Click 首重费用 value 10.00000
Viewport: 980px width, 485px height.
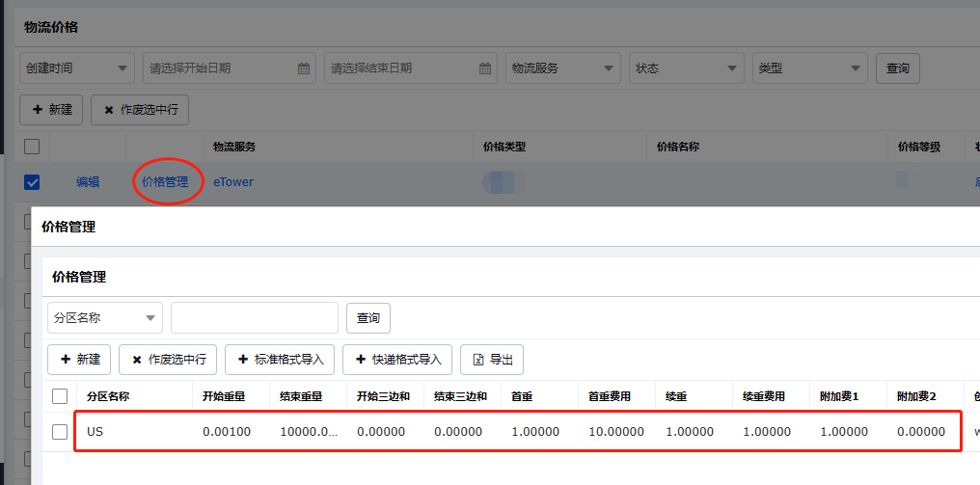tap(616, 431)
